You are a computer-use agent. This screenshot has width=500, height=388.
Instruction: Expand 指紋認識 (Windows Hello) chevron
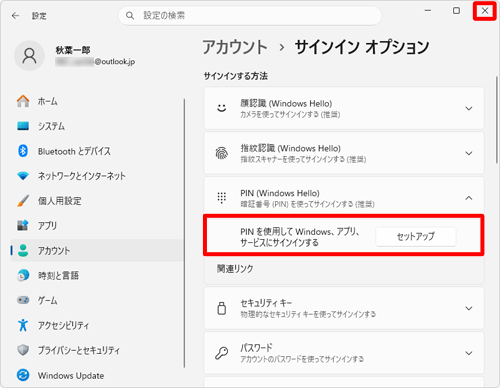[469, 153]
